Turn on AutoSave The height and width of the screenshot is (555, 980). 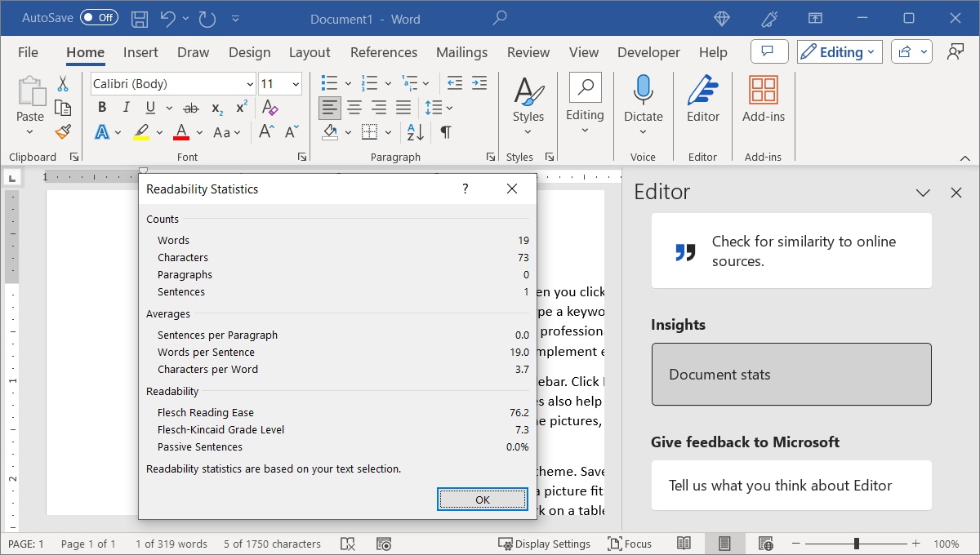pyautogui.click(x=98, y=17)
